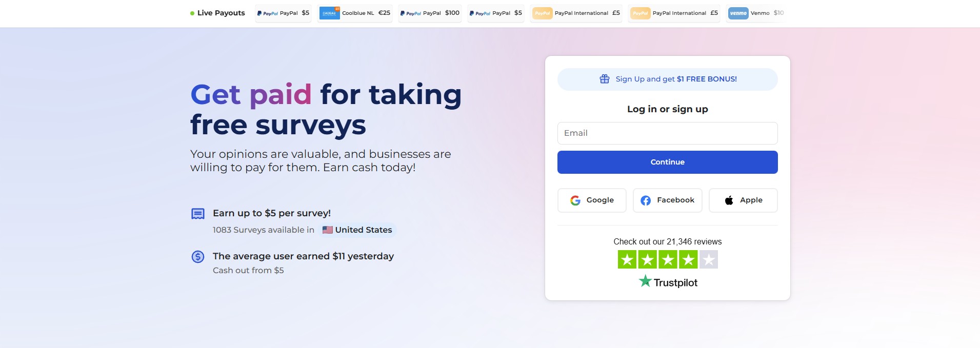Open the Coolblue NL €25 payout
This screenshot has height=348, width=980.
(x=355, y=13)
